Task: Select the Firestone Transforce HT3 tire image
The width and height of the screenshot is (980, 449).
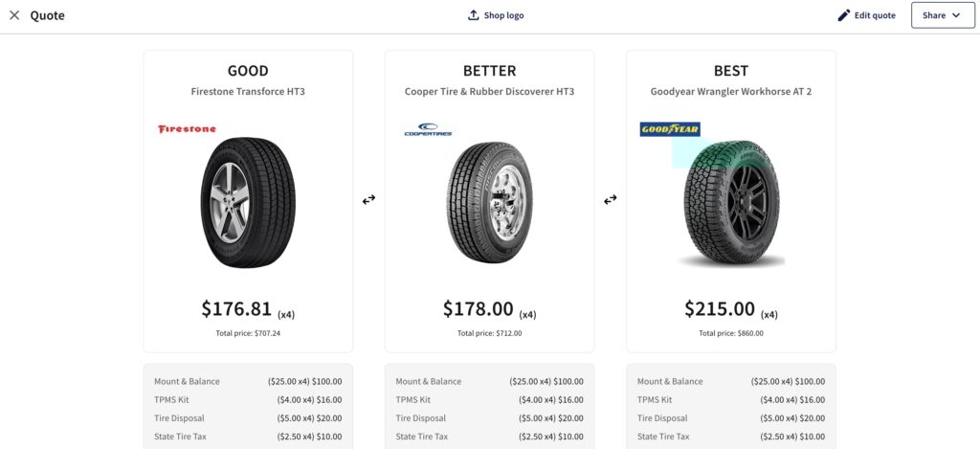Action: coord(248,203)
